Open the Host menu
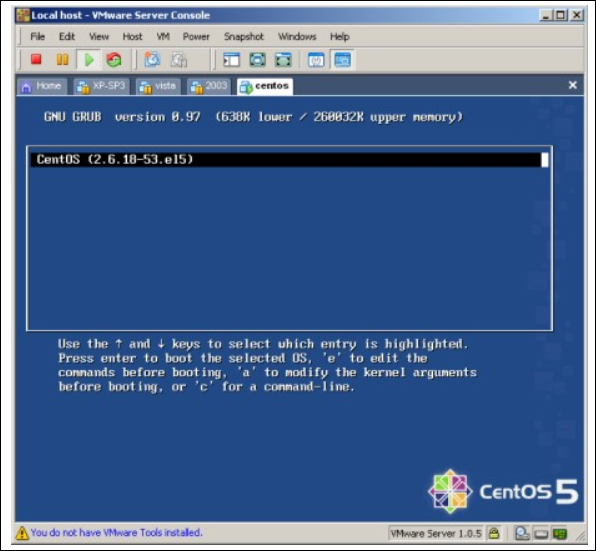This screenshot has height=551, width=596. pos(132,36)
